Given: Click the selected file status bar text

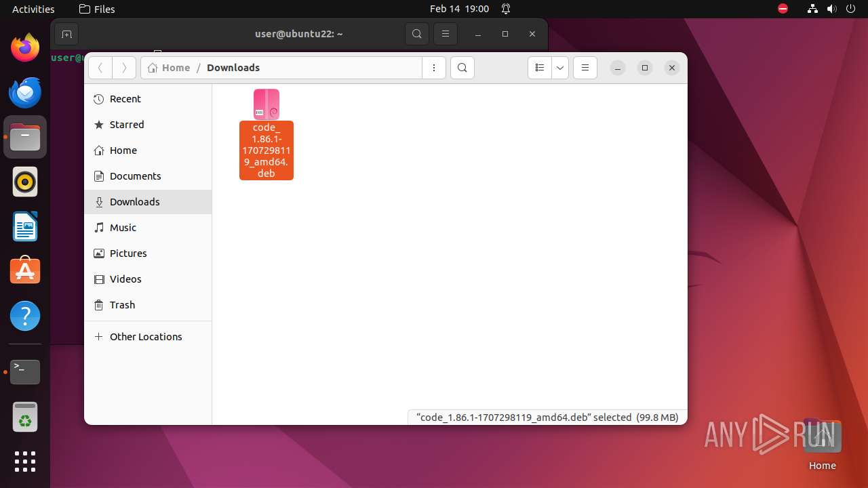Looking at the screenshot, I should pyautogui.click(x=547, y=418).
